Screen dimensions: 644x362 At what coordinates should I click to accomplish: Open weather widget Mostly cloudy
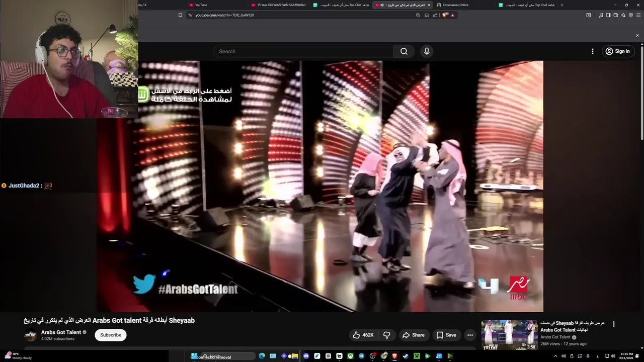[18, 356]
